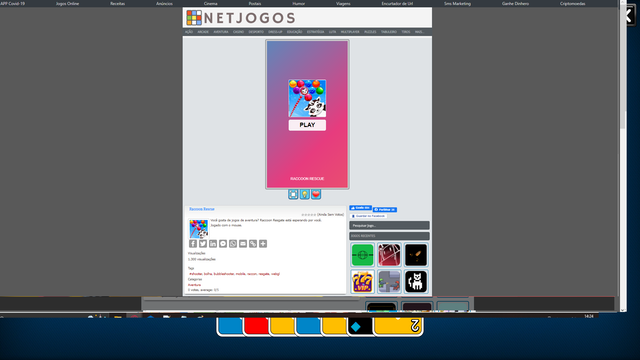Screen dimensions: 640x360
Task: Share the game on Twitter
Action: coord(203,244)
